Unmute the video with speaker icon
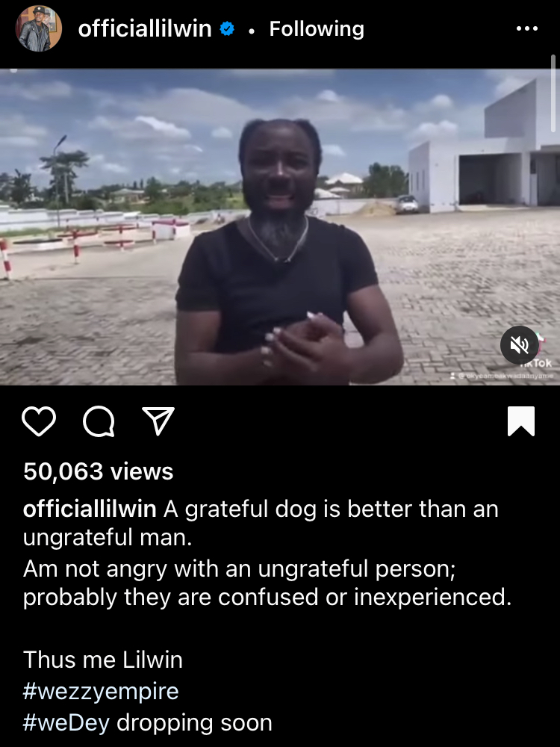 [x=519, y=345]
